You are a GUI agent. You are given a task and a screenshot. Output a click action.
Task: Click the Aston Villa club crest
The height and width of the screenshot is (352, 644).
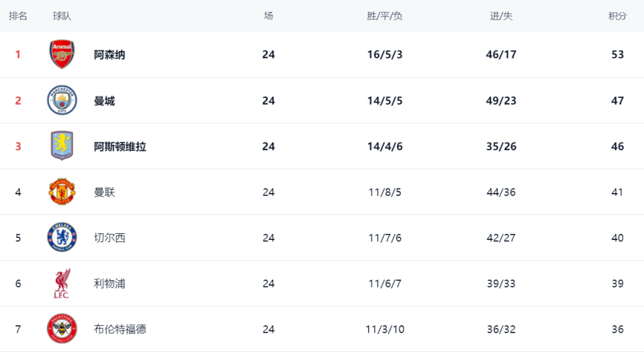tap(62, 146)
